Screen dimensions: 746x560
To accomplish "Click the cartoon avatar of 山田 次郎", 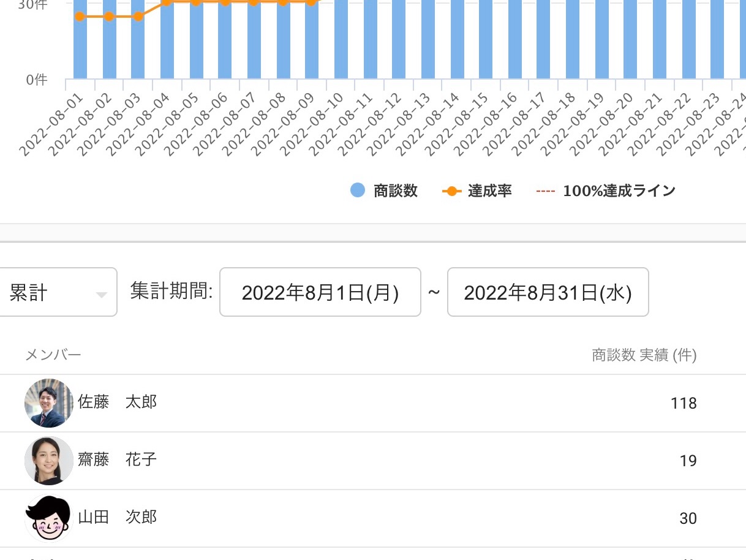I will [49, 518].
